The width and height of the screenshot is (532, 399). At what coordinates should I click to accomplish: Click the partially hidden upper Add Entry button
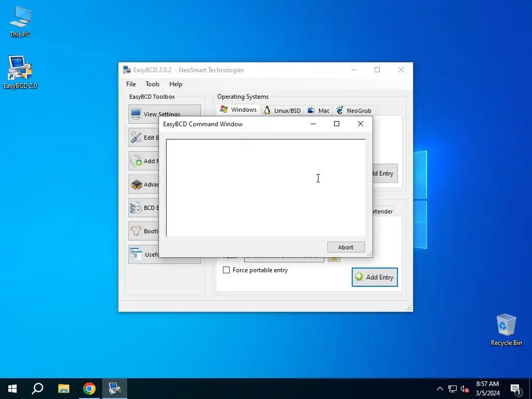pos(385,174)
